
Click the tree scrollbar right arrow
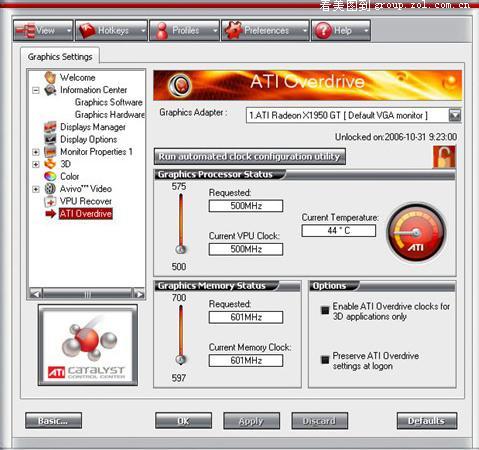[x=139, y=294]
